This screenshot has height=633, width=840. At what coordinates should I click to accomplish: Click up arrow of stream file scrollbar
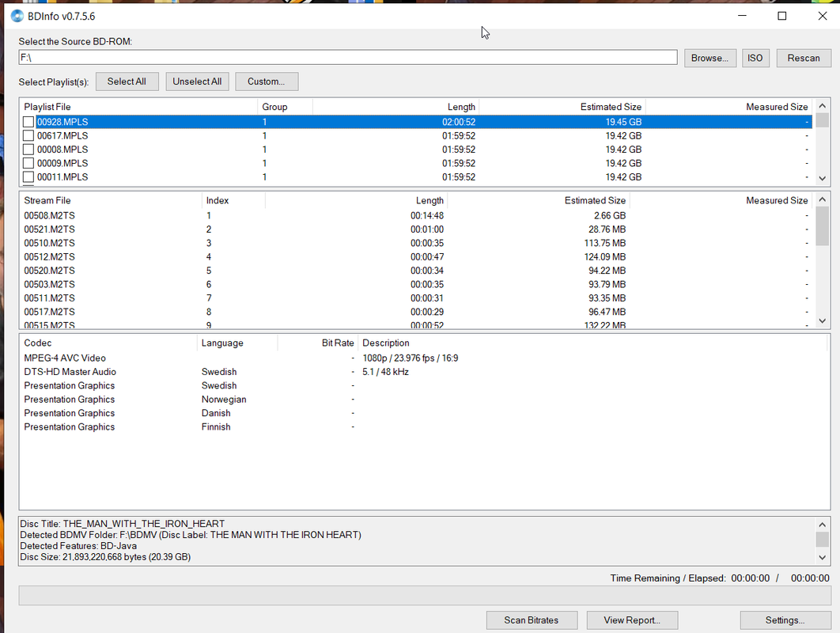point(823,199)
